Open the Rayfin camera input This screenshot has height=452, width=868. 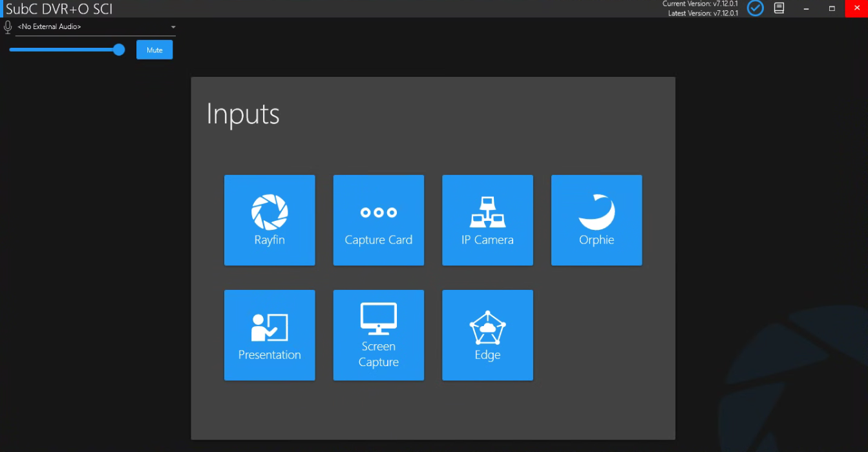click(x=270, y=220)
